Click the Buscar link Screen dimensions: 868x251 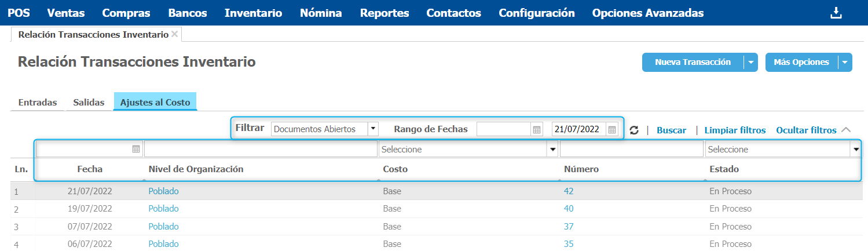coord(671,130)
